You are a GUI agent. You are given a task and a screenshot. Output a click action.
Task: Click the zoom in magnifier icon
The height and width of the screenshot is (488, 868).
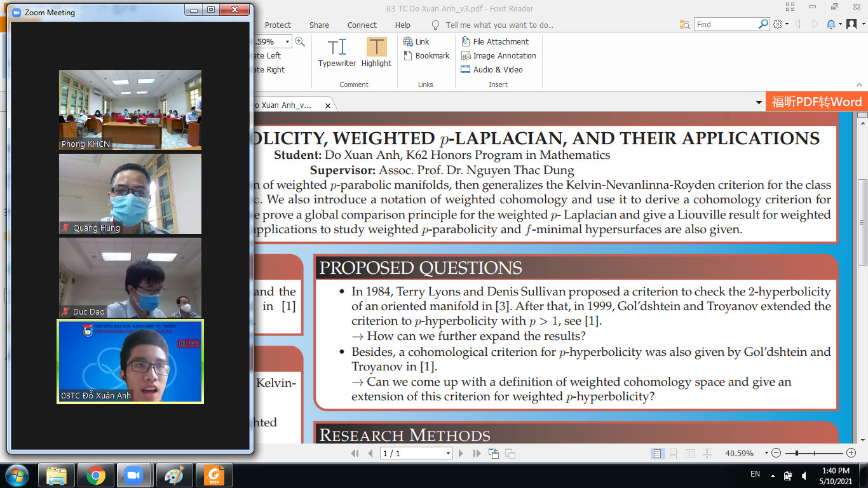point(300,41)
